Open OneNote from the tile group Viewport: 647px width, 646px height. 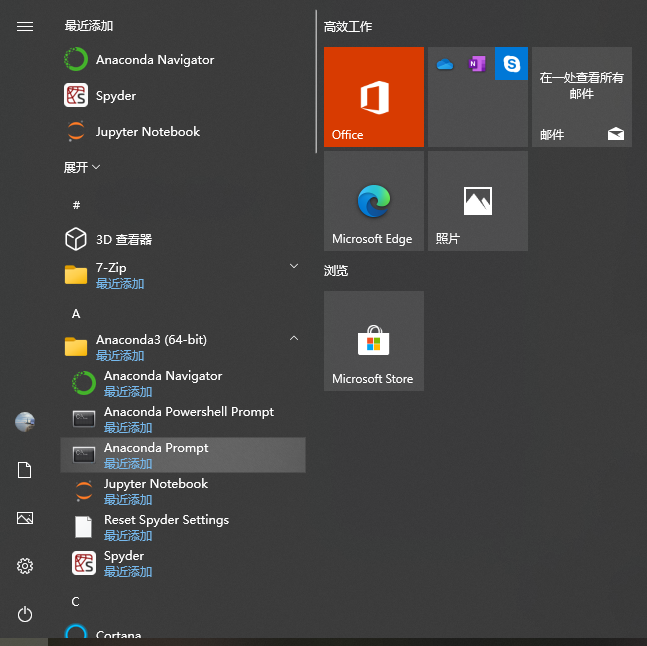478,64
